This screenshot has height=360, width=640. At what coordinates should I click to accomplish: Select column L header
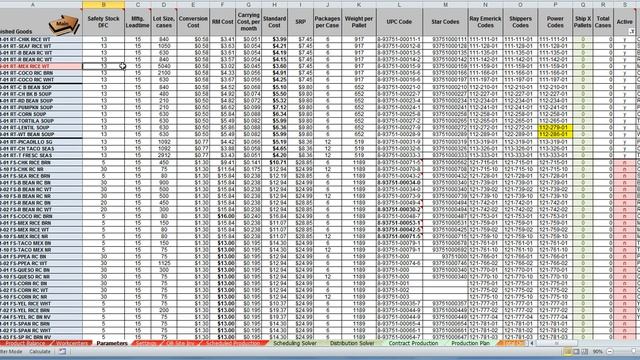click(x=399, y=4)
